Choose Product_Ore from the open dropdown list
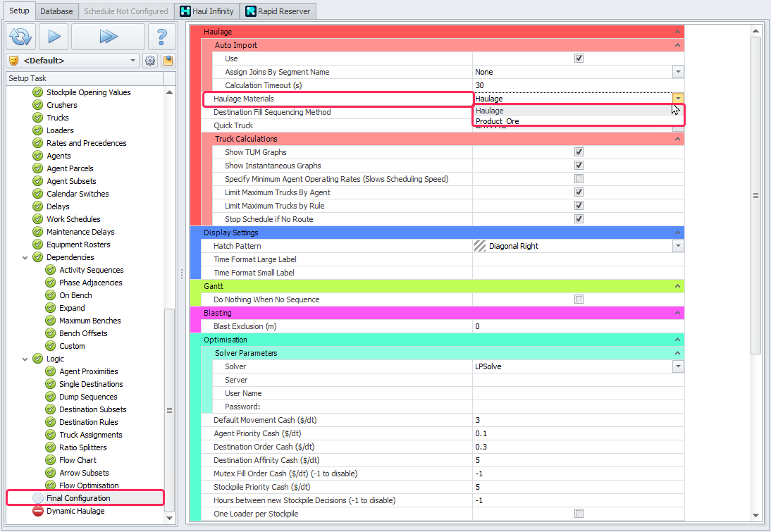The width and height of the screenshot is (771, 532). (x=498, y=121)
